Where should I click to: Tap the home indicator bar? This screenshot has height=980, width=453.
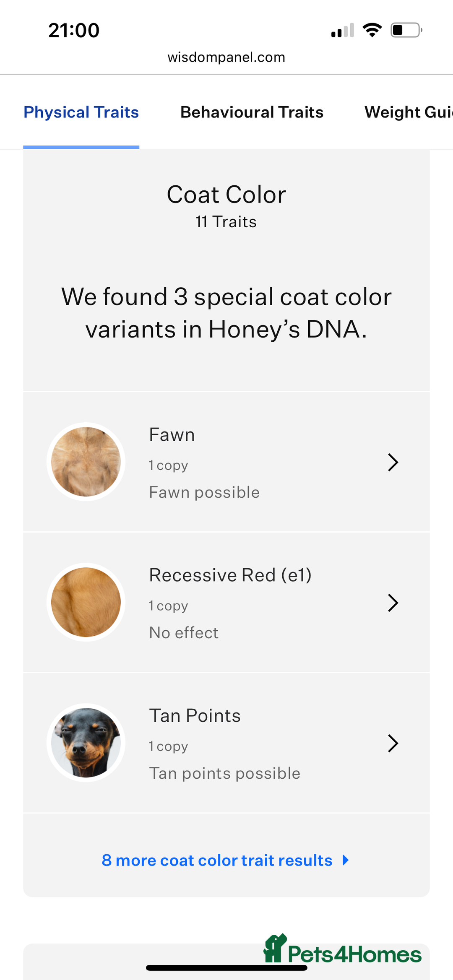[x=226, y=968]
